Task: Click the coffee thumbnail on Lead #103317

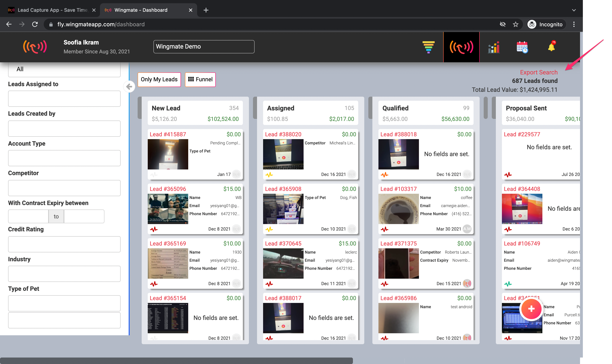Action: pos(399,209)
